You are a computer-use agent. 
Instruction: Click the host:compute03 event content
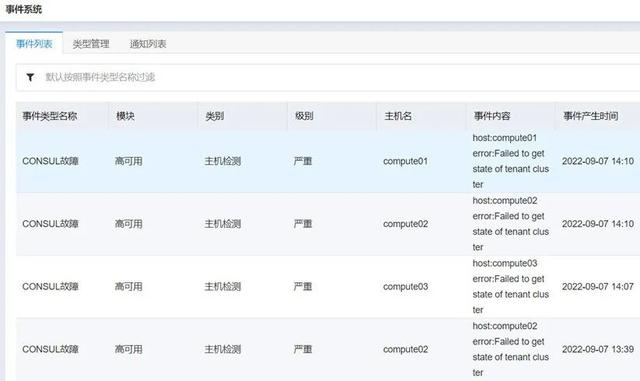click(511, 286)
